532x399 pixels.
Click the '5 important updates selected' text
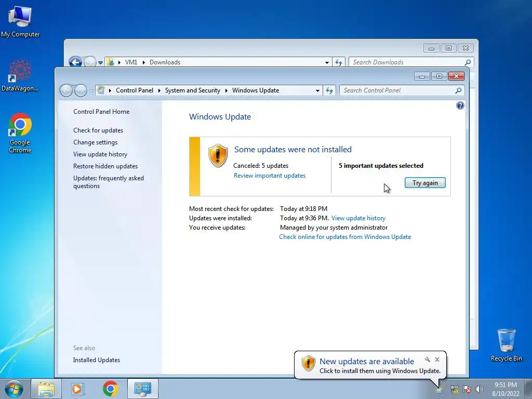point(381,166)
